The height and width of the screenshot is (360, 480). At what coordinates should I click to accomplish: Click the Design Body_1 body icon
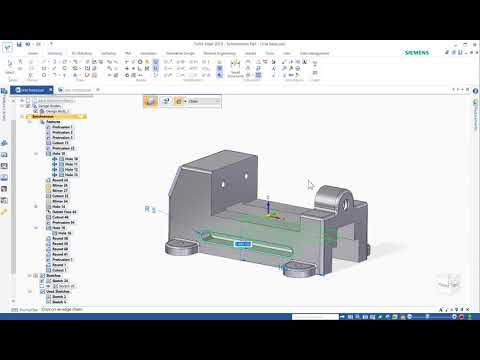[42, 111]
